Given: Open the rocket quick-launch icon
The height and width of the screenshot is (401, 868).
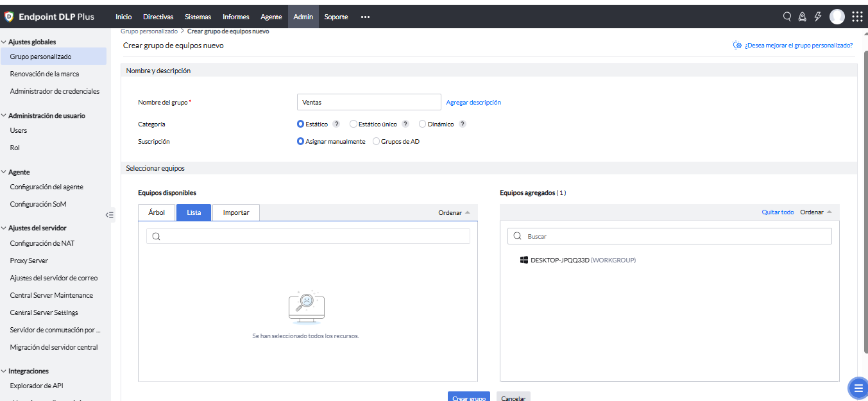Looking at the screenshot, I should pos(802,17).
